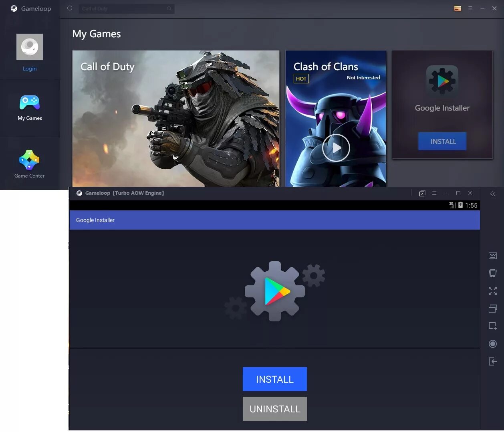Viewport: 504px width, 432px height.
Task: Open the Turbo AOW Engine window menu
Action: (434, 193)
